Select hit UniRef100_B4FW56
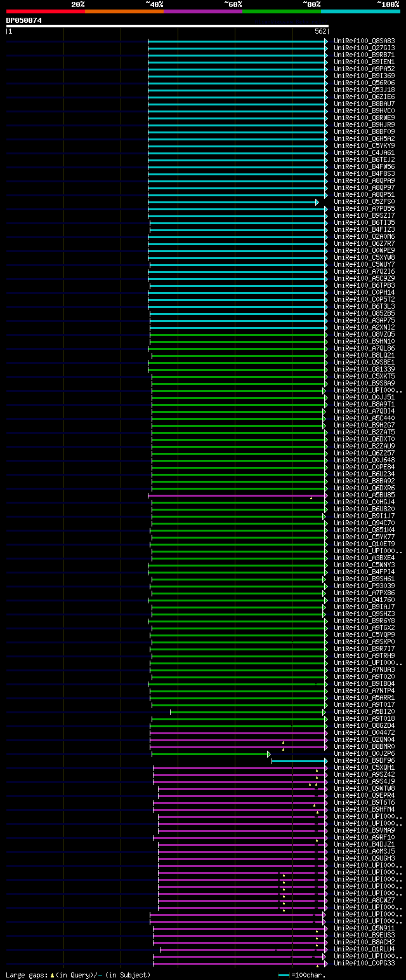Image resolution: width=406 pixels, height=980 pixels. (x=364, y=166)
